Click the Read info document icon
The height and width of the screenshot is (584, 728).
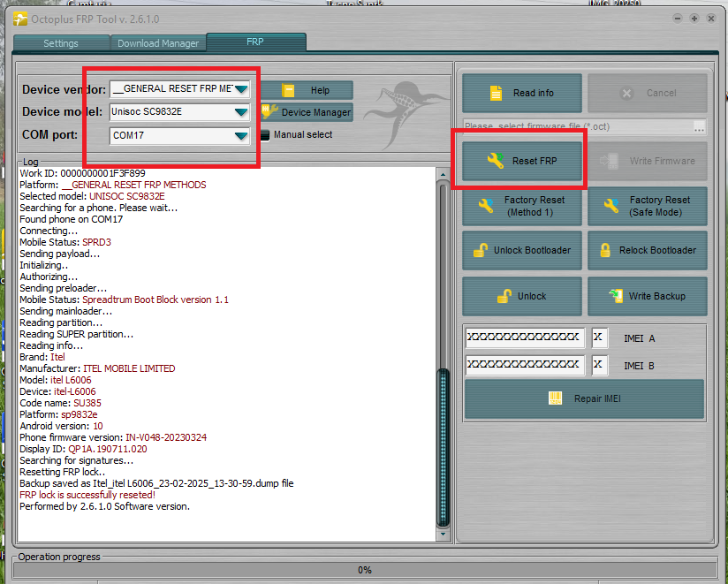point(496,93)
